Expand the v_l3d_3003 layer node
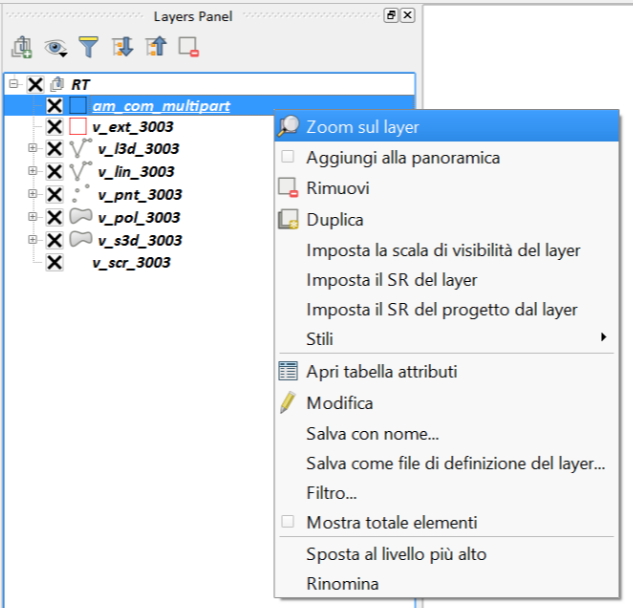 tap(33, 149)
